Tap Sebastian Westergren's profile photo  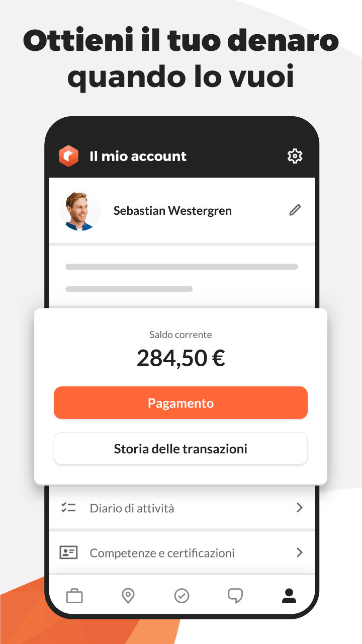click(80, 210)
